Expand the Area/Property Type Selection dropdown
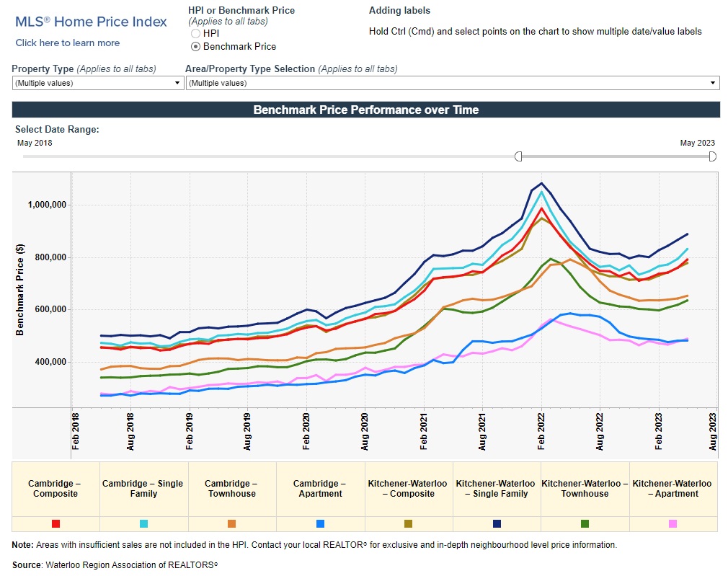The width and height of the screenshot is (728, 576). click(x=453, y=83)
